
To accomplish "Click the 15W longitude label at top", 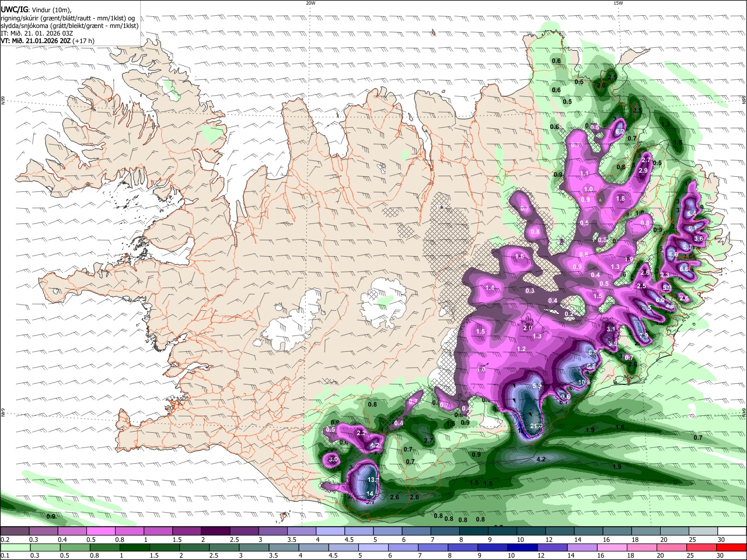I will [618, 3].
